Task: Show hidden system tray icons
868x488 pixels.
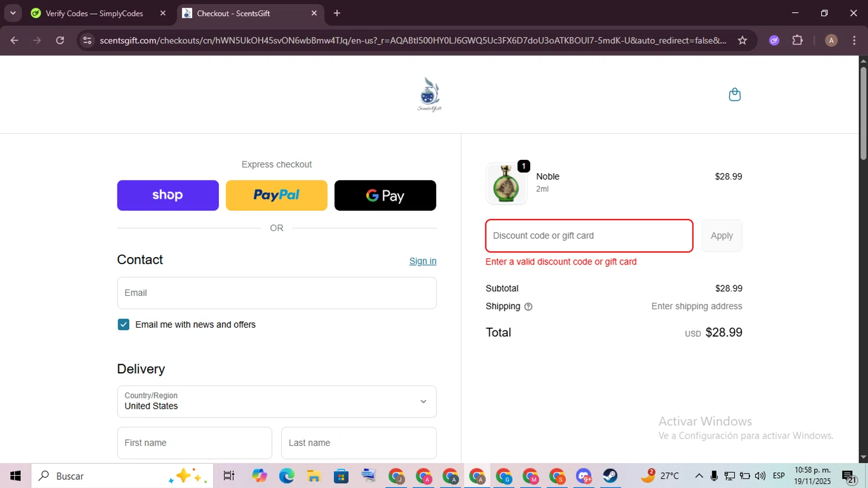Action: click(x=699, y=476)
